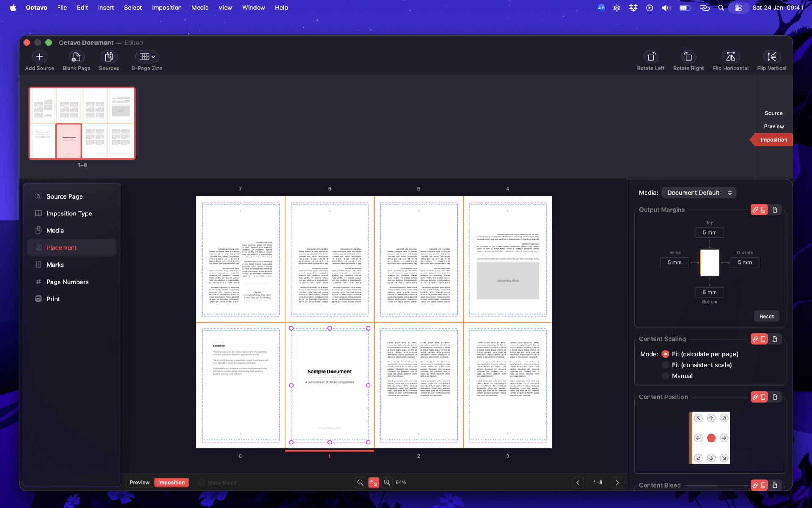Toggle the Show Bleed option
This screenshot has width=812, height=508.
(x=201, y=483)
